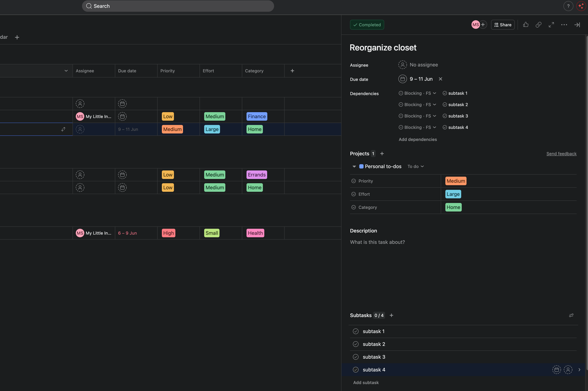Collapse the Personal to-dos project fields
This screenshot has height=391, width=588.
coord(354,167)
